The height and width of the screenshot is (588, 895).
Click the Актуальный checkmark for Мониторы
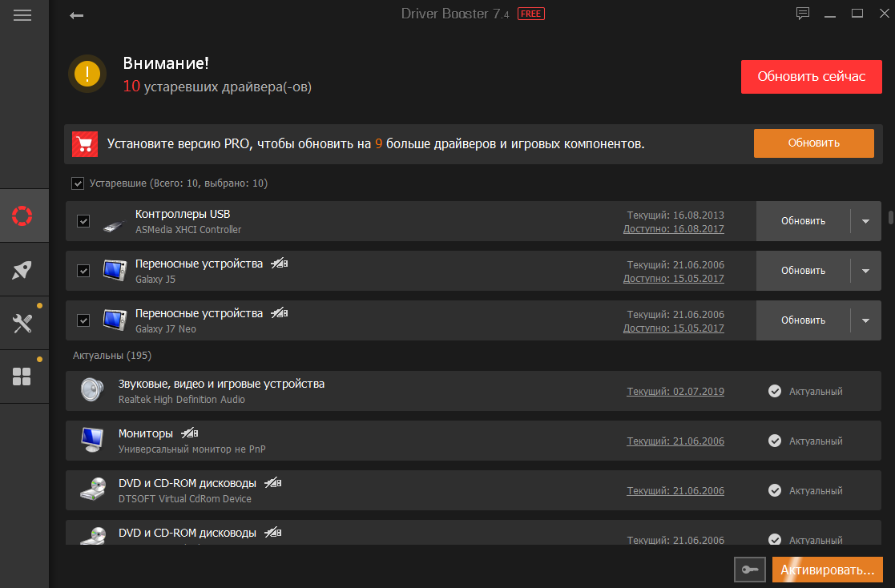coord(775,441)
